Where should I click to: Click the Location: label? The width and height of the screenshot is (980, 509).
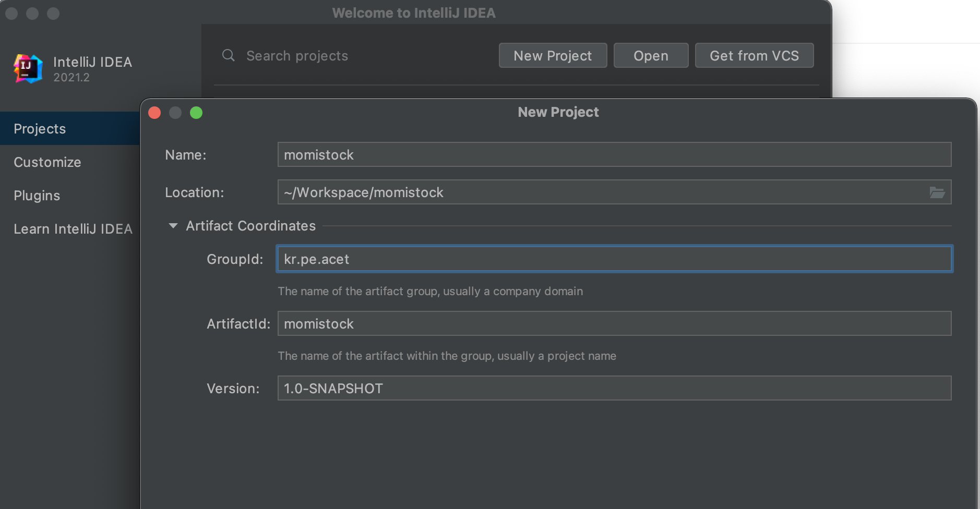[x=195, y=192]
